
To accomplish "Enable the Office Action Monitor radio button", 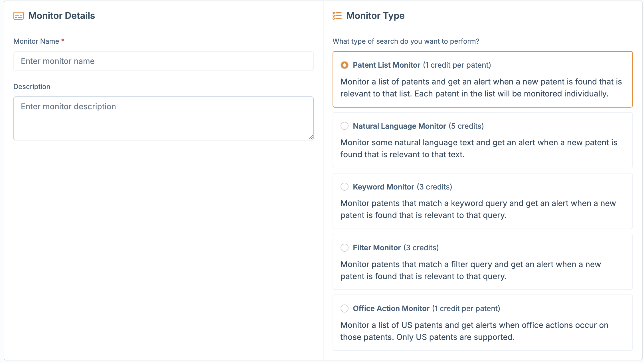I will tap(345, 308).
